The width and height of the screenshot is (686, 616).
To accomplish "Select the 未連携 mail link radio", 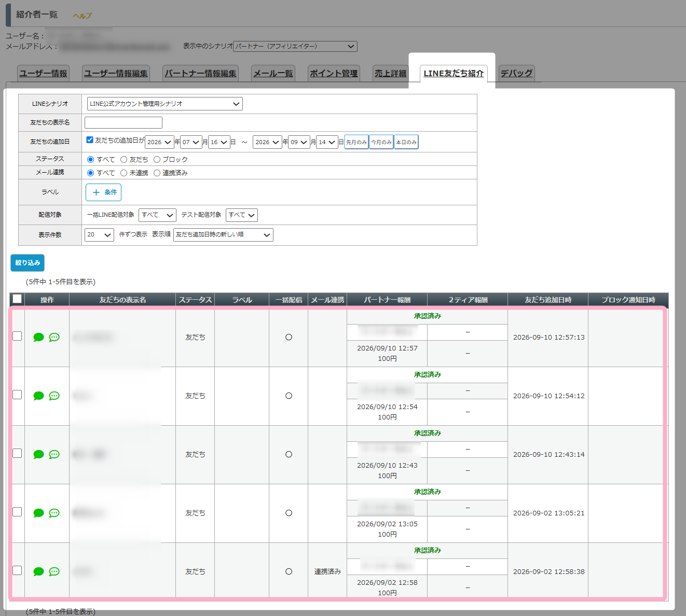I will 124,173.
